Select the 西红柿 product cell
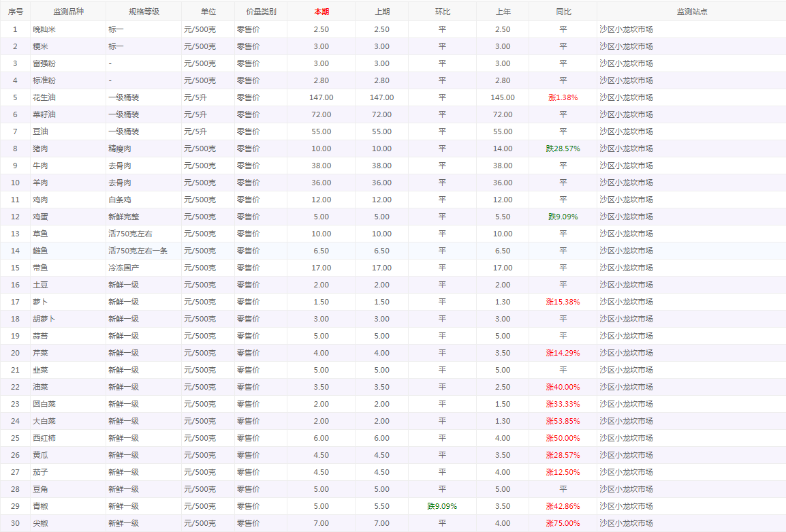Screen dimensions: 786x532 44,438
